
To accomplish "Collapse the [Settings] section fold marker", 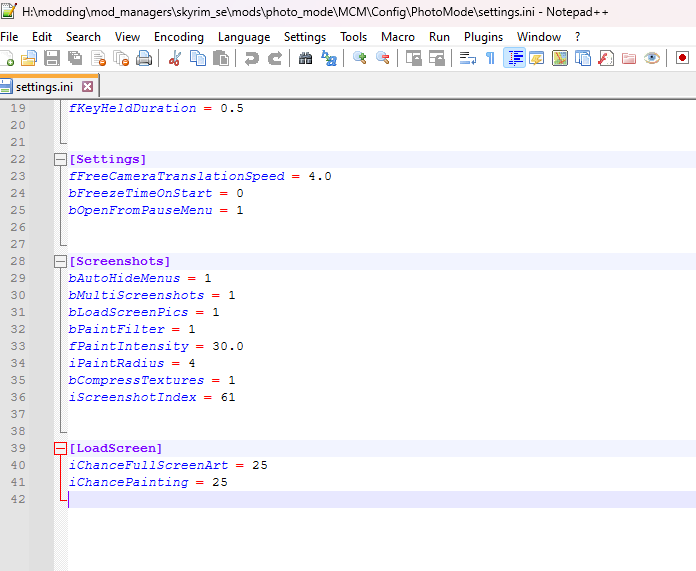I will coord(60,159).
